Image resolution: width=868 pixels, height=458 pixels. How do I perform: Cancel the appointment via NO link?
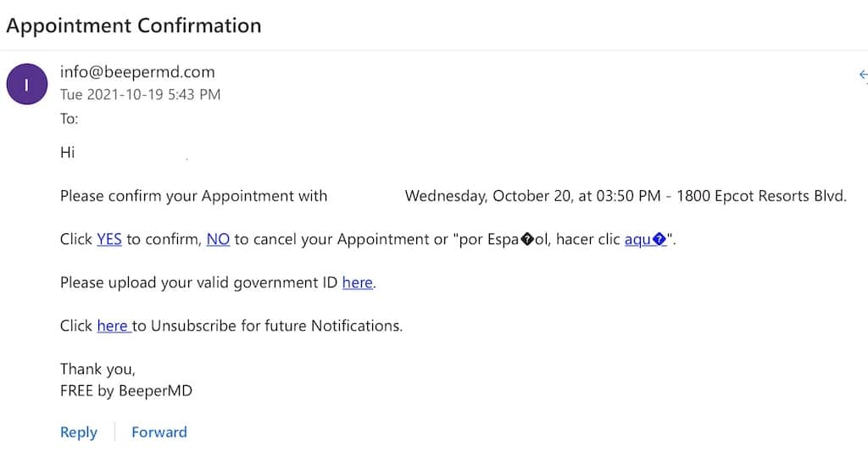pyautogui.click(x=218, y=239)
